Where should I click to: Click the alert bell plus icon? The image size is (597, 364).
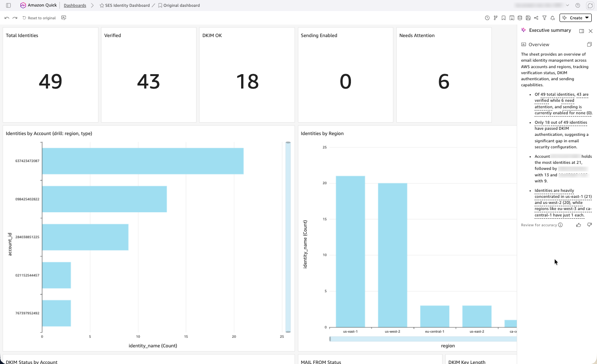click(x=553, y=18)
